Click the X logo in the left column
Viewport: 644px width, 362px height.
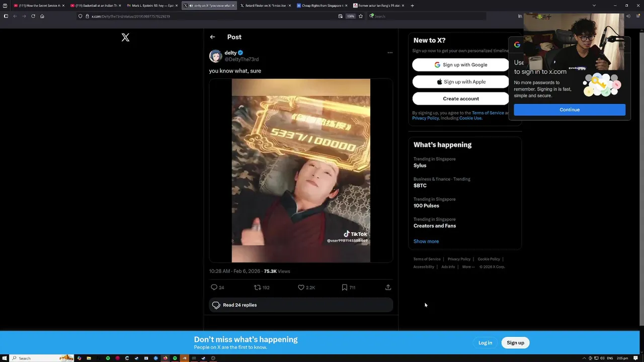click(125, 37)
